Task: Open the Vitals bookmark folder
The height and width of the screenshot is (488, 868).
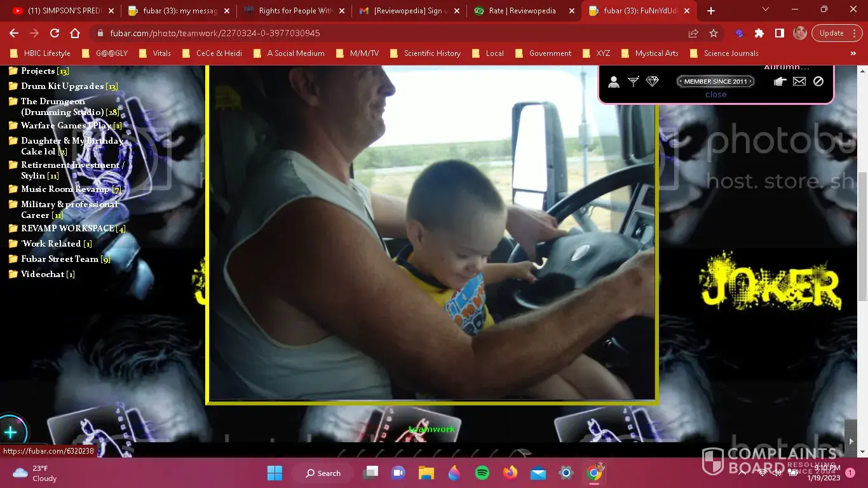Action: [x=154, y=53]
